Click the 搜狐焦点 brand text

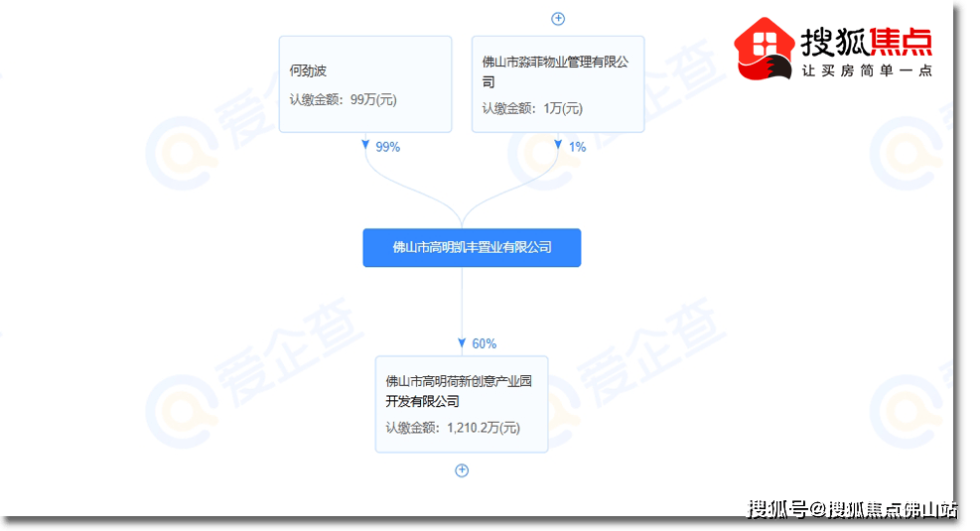point(866,43)
